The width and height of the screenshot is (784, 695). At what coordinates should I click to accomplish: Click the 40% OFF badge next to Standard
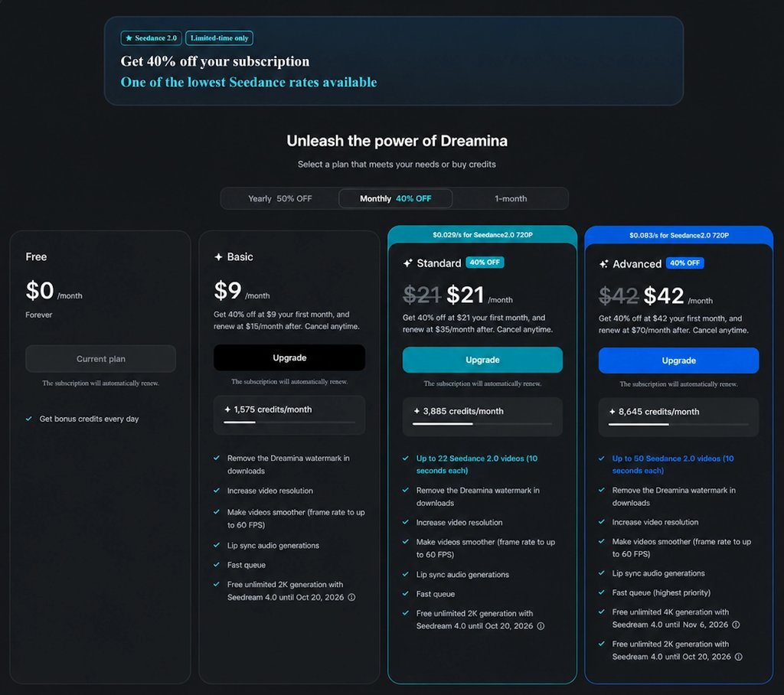pos(485,263)
